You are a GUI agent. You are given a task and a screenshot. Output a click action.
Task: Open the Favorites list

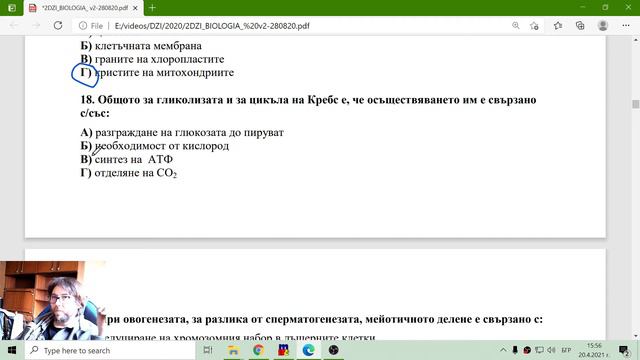pos(558,26)
